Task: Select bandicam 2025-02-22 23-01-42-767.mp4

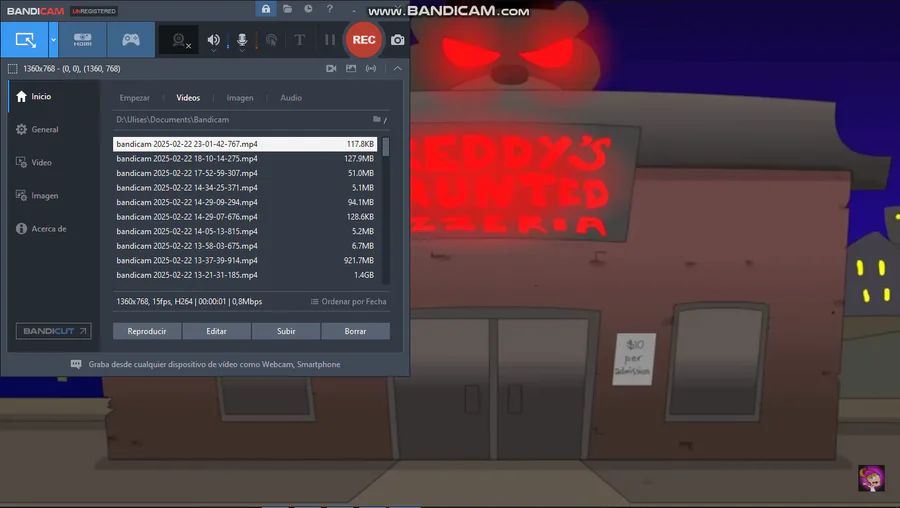Action: [x=245, y=144]
